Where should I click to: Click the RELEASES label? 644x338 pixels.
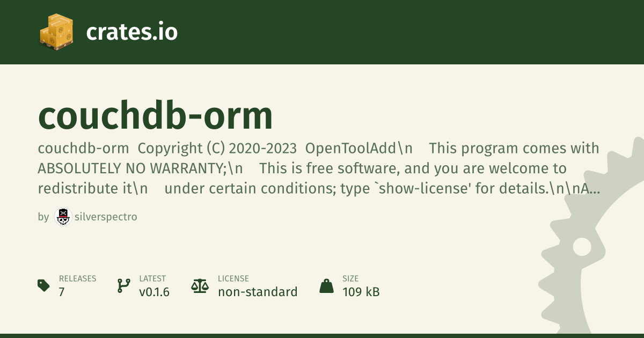[x=77, y=278]
